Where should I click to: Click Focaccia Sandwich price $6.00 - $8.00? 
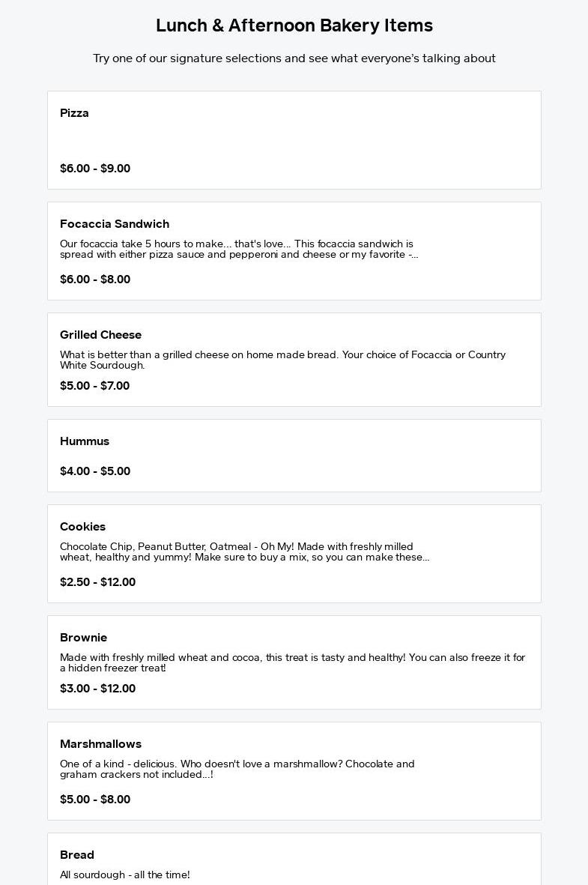[95, 280]
